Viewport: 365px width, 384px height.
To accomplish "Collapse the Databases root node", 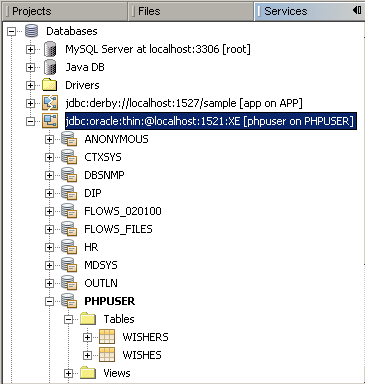I will (x=12, y=31).
